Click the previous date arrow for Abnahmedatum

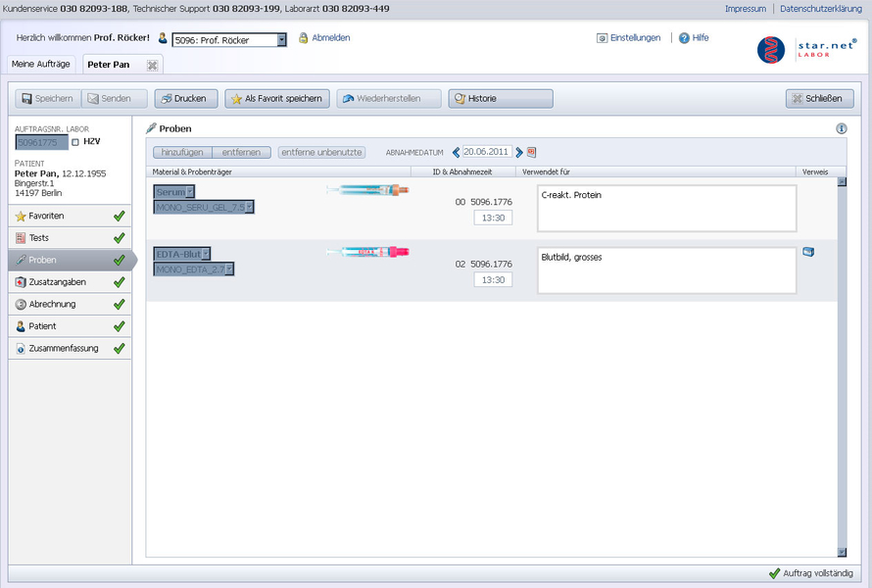(456, 152)
